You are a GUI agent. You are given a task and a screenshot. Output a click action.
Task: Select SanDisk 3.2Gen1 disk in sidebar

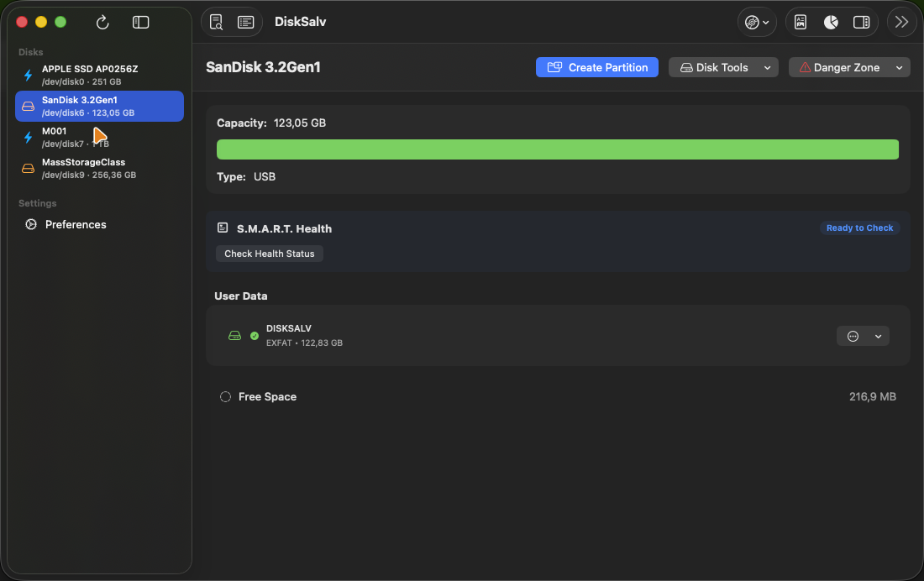point(99,106)
